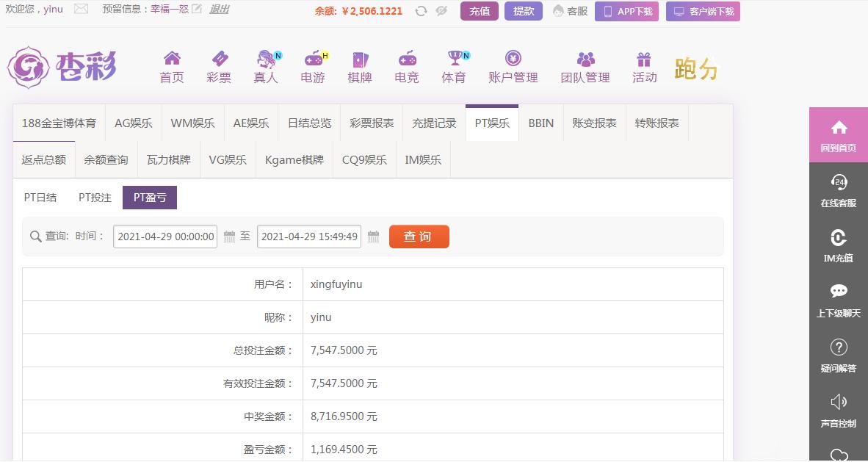
Task: Click 回到首页 in side panel
Action: [x=838, y=134]
